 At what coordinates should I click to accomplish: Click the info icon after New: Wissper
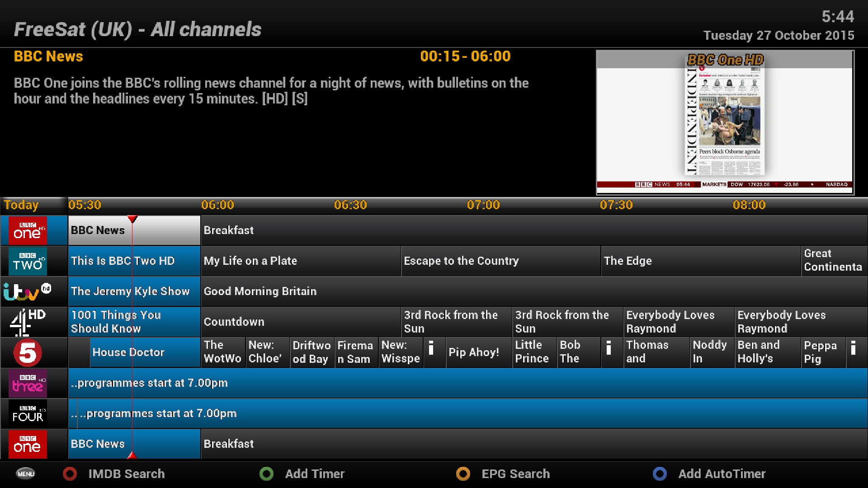[x=431, y=348]
